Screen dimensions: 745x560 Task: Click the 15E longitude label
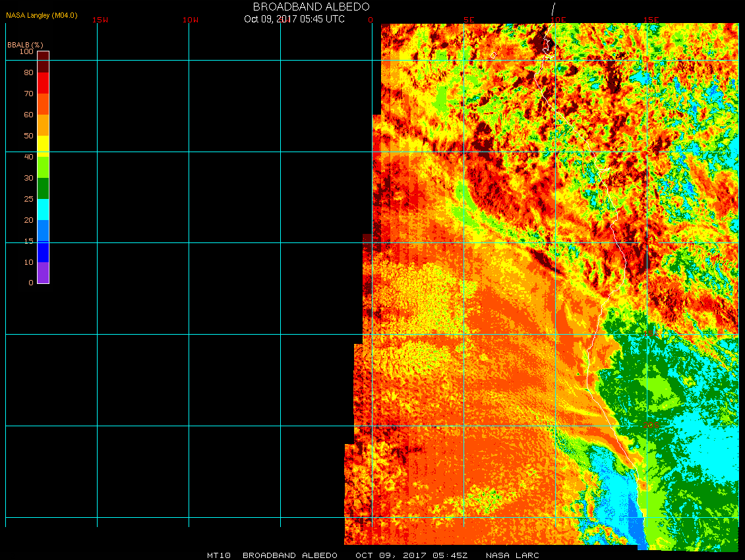(x=651, y=20)
